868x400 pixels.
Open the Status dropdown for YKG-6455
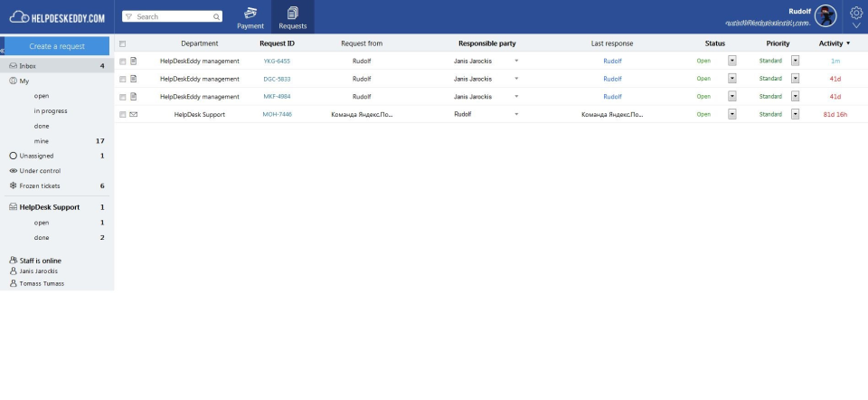732,61
